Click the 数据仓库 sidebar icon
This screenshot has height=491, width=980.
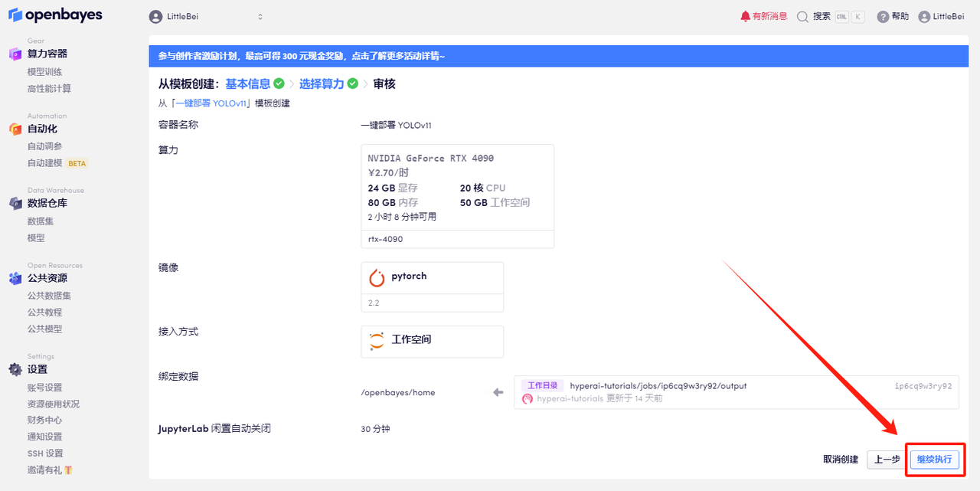[x=15, y=203]
